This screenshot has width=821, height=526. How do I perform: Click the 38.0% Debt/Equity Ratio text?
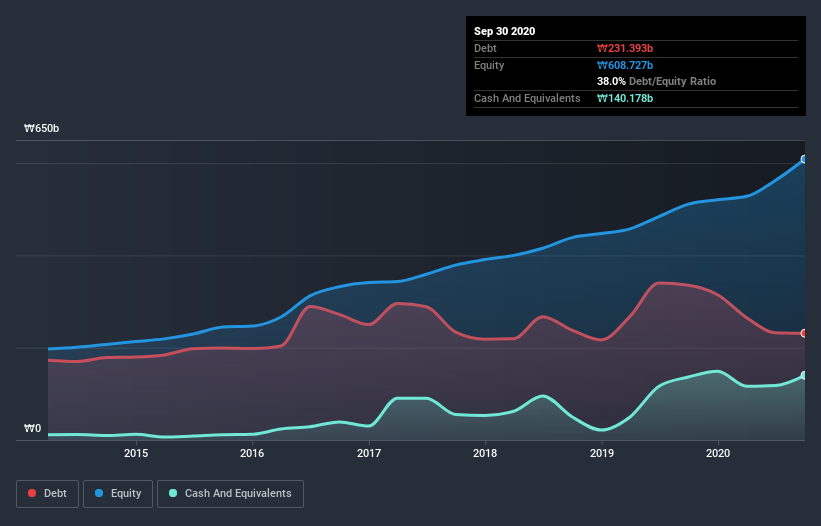point(657,81)
